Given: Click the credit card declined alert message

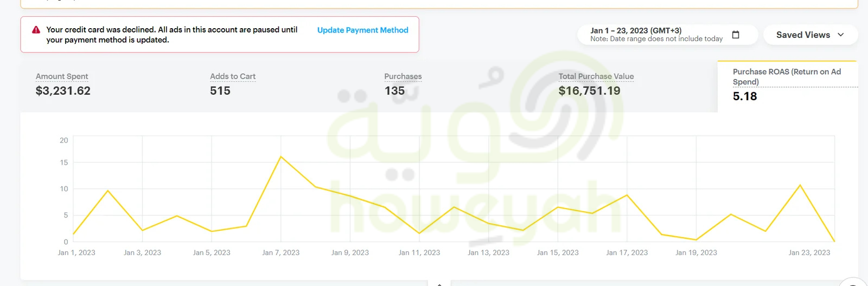Looking at the screenshot, I should (x=171, y=35).
